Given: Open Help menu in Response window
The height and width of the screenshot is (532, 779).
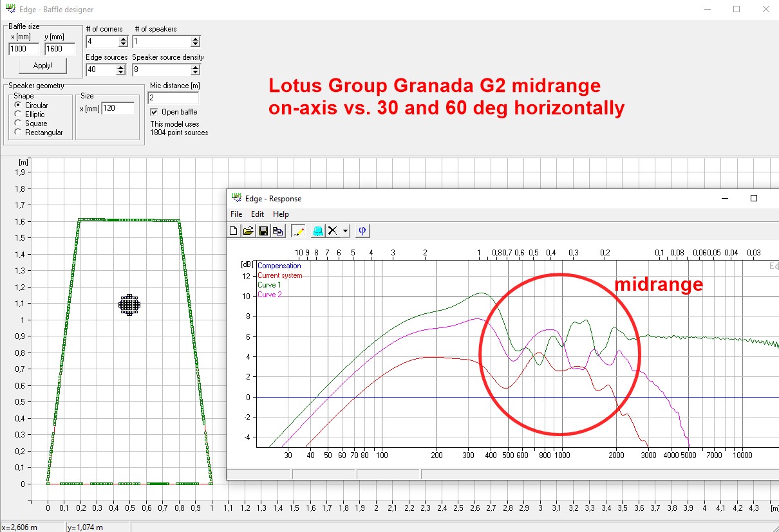Looking at the screenshot, I should click(281, 214).
